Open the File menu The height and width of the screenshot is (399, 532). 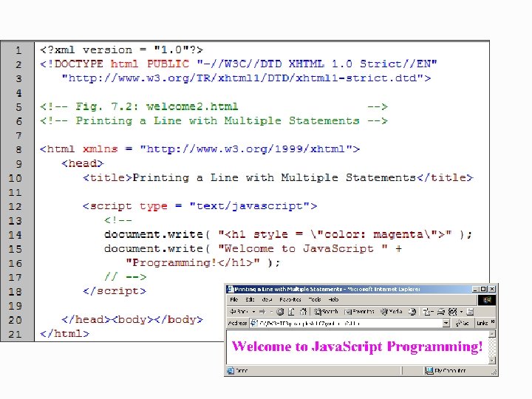pyautogui.click(x=233, y=299)
